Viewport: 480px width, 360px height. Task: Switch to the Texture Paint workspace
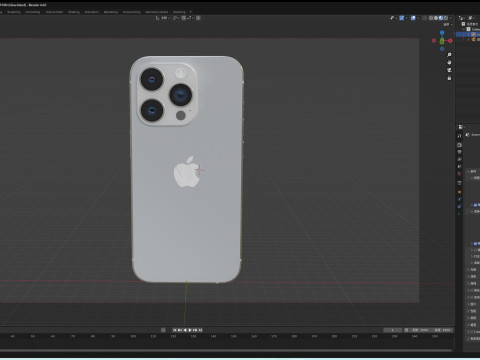54,12
